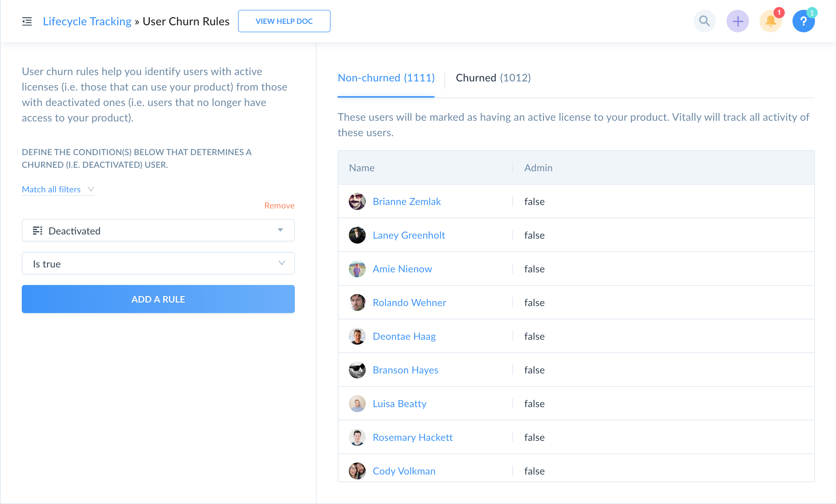
Task: Open the blue help question icon
Action: point(803,21)
